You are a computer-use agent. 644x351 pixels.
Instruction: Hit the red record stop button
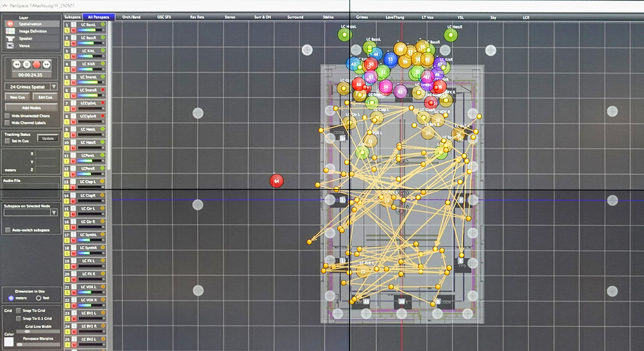[36, 64]
